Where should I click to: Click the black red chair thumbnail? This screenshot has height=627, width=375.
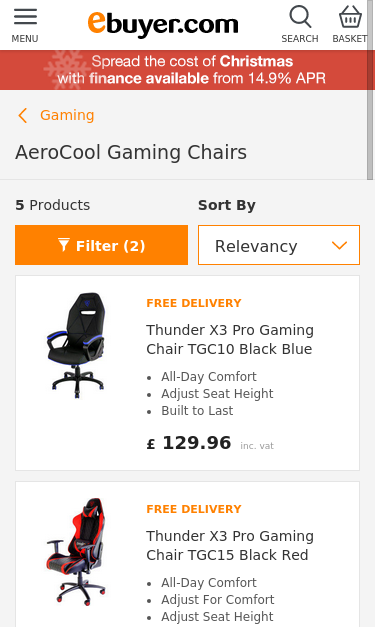tap(76, 552)
